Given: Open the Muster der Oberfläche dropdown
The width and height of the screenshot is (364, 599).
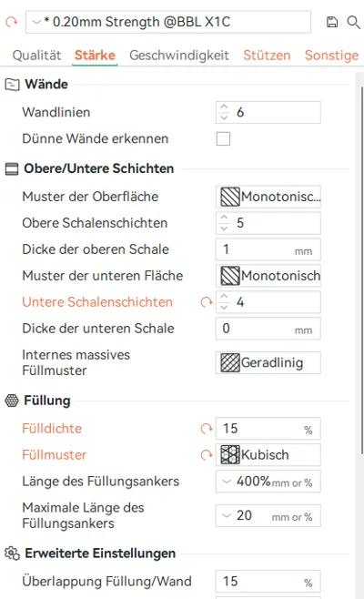Looking at the screenshot, I should click(x=268, y=197).
